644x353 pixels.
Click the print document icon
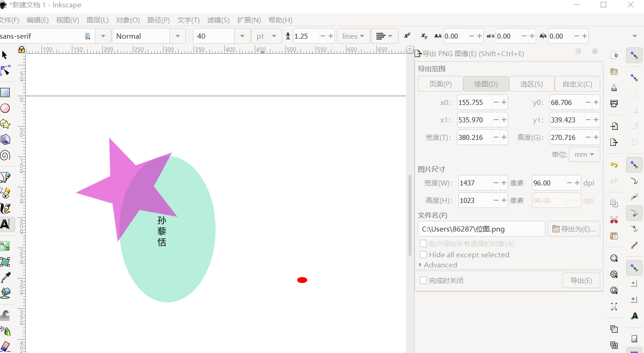pyautogui.click(x=614, y=104)
